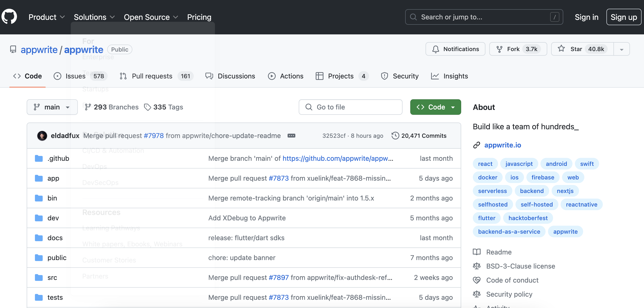Open eldadfux author link
The height and width of the screenshot is (308, 644).
pos(65,136)
